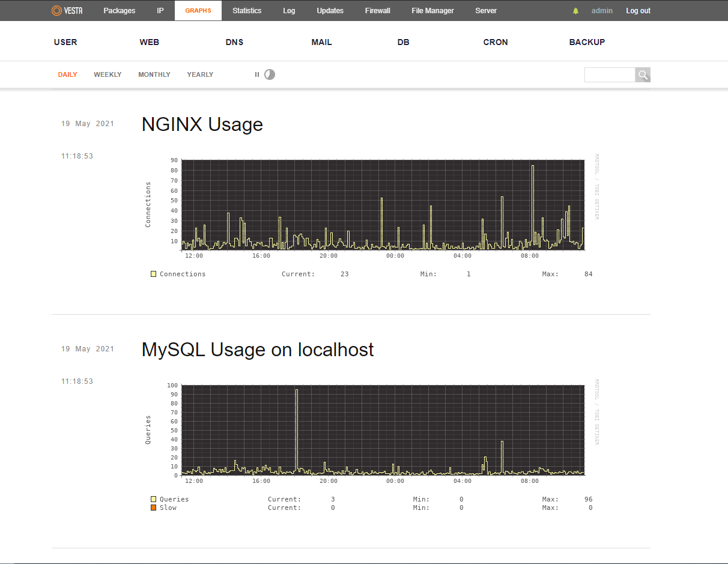Go to the USER section

(65, 42)
